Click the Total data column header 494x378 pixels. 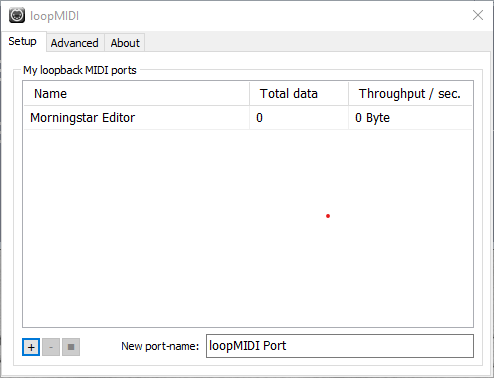pyautogui.click(x=299, y=94)
